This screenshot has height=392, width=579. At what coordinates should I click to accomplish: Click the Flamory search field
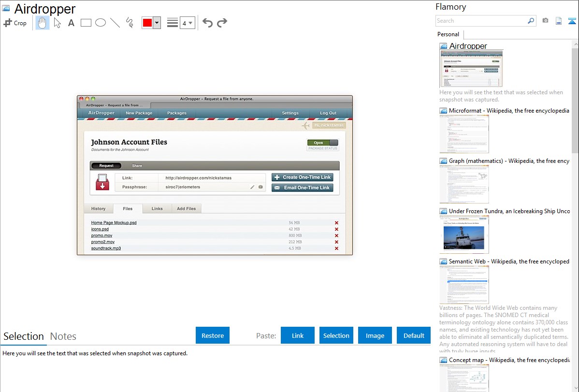point(481,21)
